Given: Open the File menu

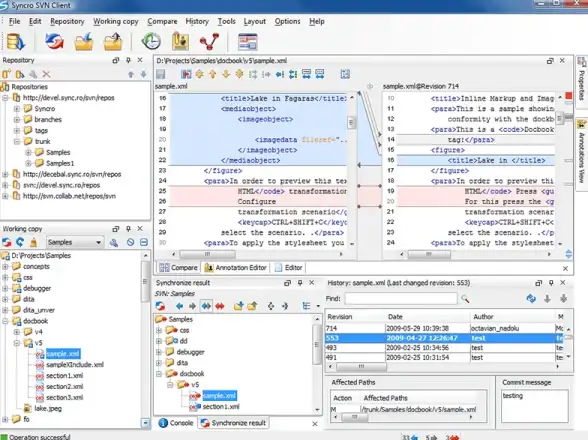Looking at the screenshot, I should (x=14, y=21).
